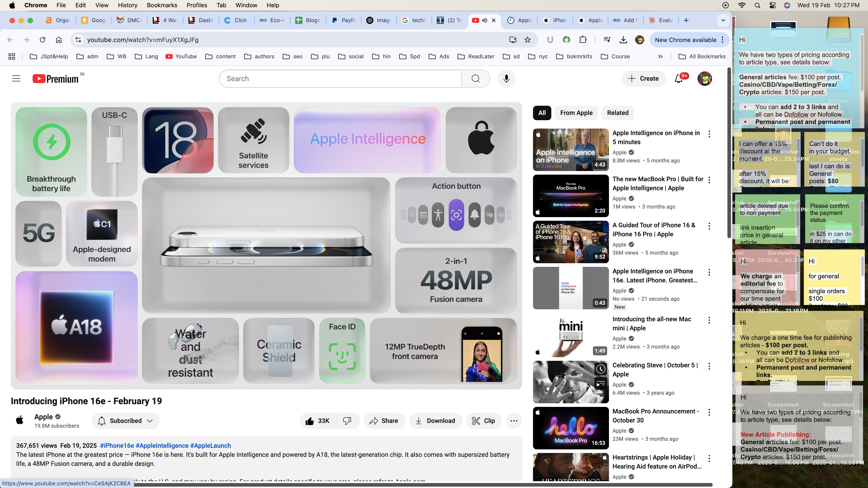Show more bookmarks chevron
This screenshot has width=868, height=488.
pos(660,56)
